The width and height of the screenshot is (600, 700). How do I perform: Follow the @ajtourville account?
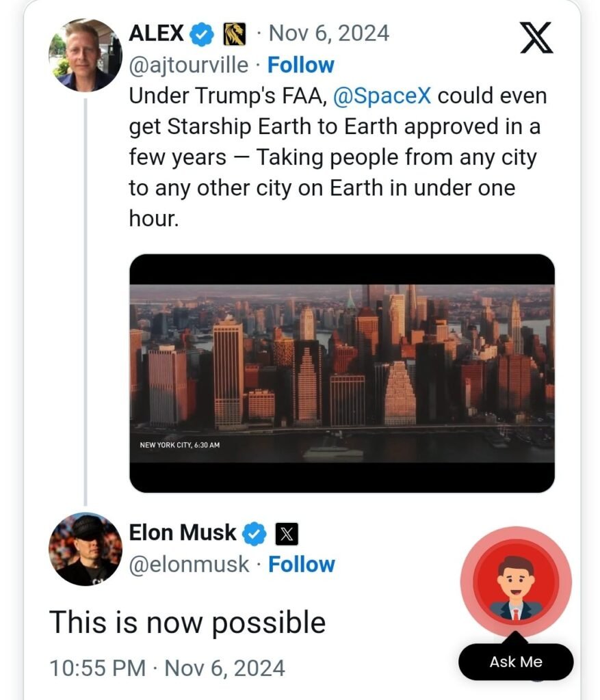[x=300, y=65]
